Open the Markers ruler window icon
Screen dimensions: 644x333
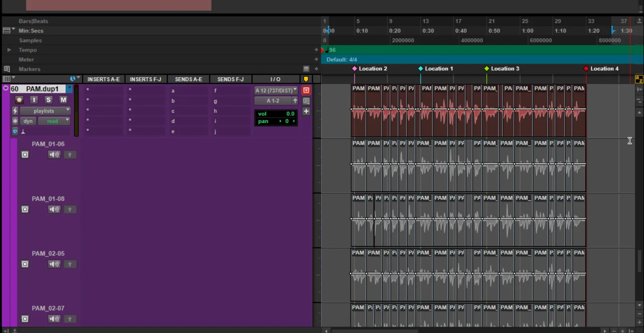pos(306,69)
